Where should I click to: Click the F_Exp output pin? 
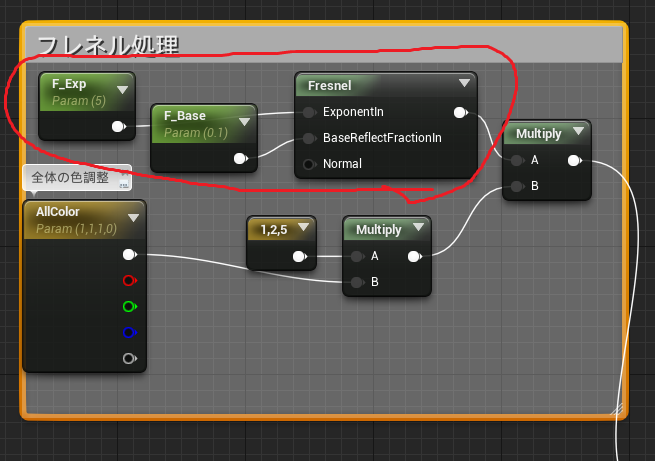119,127
